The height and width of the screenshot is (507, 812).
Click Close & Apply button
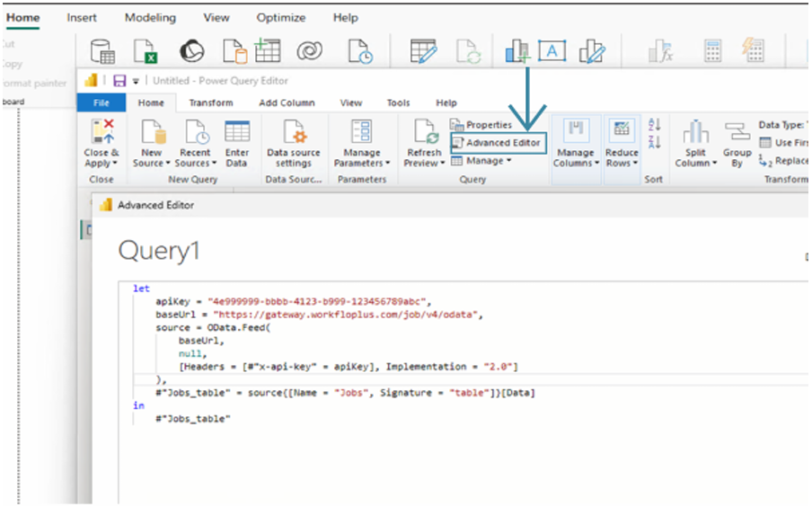point(101,144)
